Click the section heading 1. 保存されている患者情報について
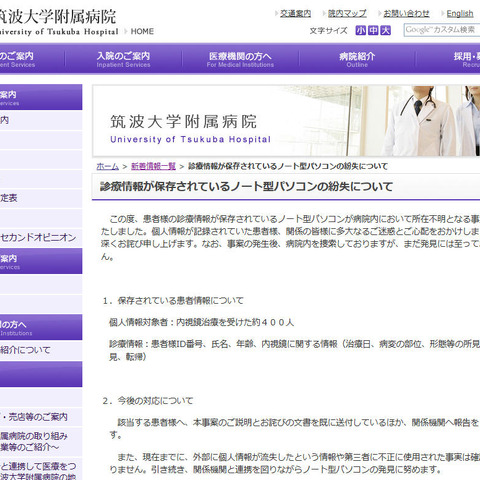This screenshot has width=480, height=480. pos(173,301)
